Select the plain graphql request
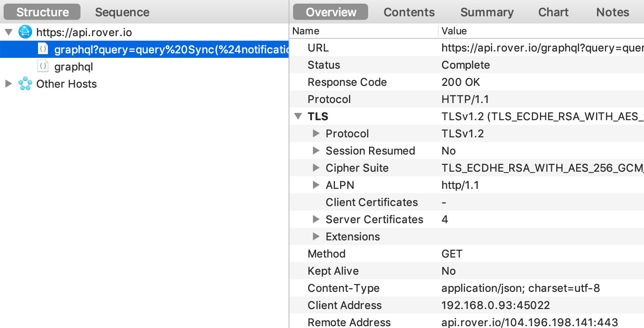This screenshot has height=328, width=644. (x=74, y=67)
